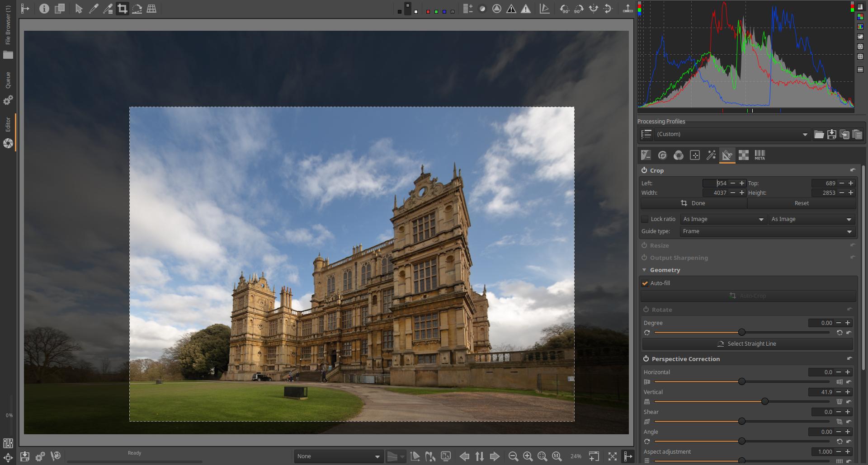Image resolution: width=868 pixels, height=465 pixels.
Task: Click the Done crop button
Action: point(693,203)
